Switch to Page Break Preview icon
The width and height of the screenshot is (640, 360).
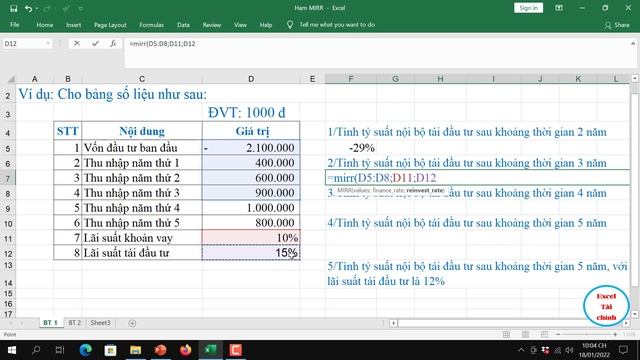pos(544,335)
